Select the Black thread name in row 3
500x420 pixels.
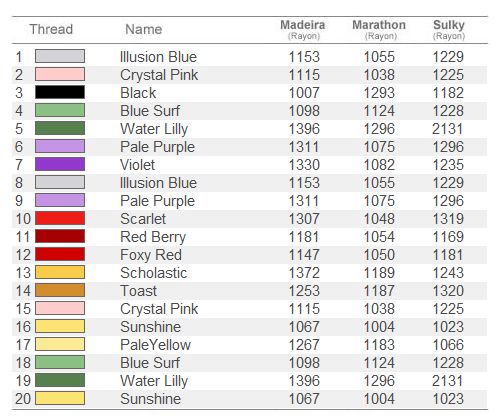138,93
